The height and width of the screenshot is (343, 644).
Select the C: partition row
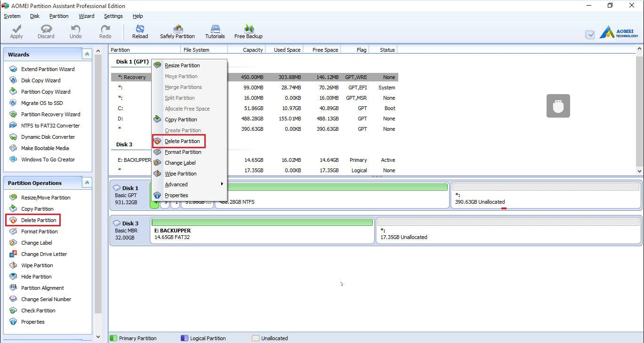(x=255, y=108)
